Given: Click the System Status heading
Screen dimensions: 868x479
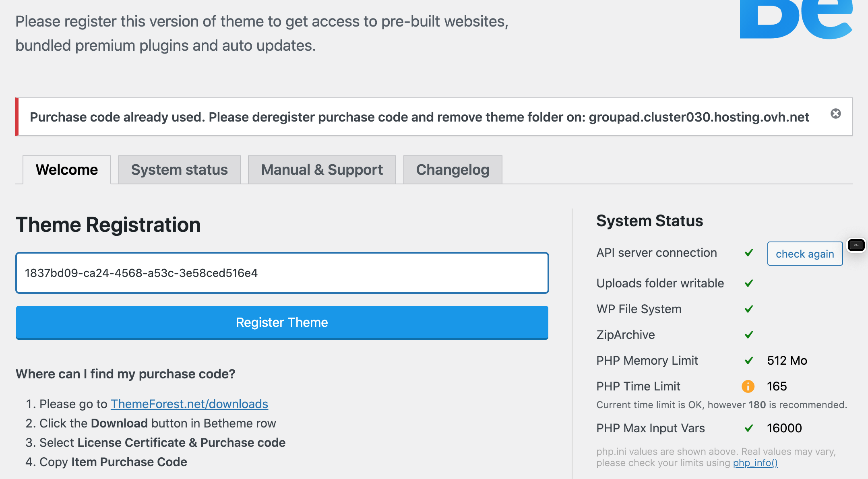Looking at the screenshot, I should (650, 221).
